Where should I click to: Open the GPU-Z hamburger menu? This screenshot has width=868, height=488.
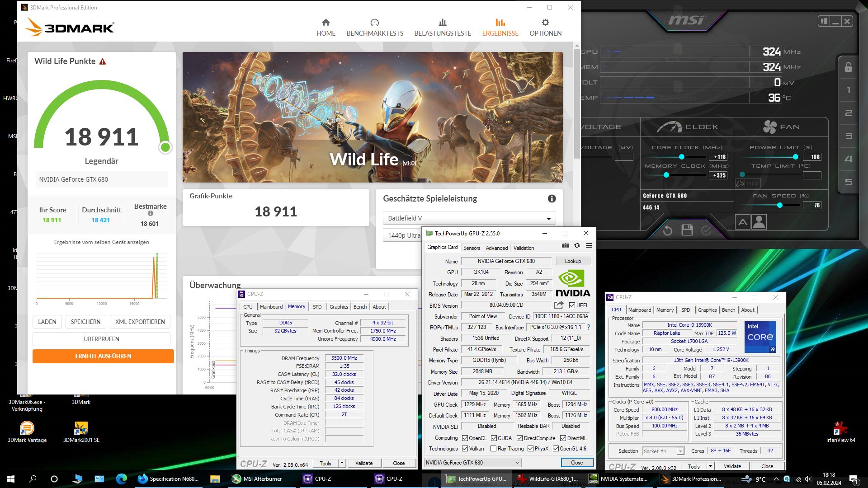[589, 245]
